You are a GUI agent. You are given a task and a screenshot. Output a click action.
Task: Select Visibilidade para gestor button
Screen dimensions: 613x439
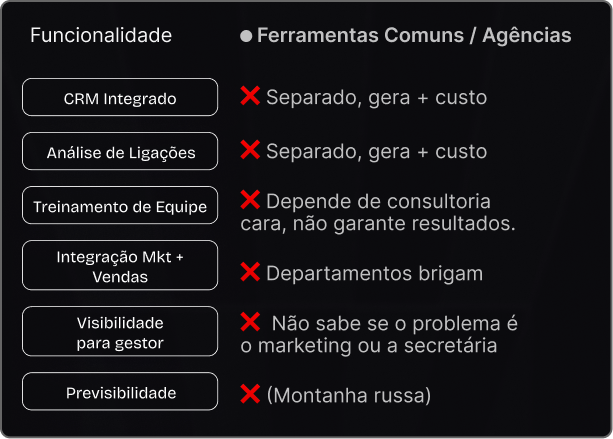(x=120, y=332)
